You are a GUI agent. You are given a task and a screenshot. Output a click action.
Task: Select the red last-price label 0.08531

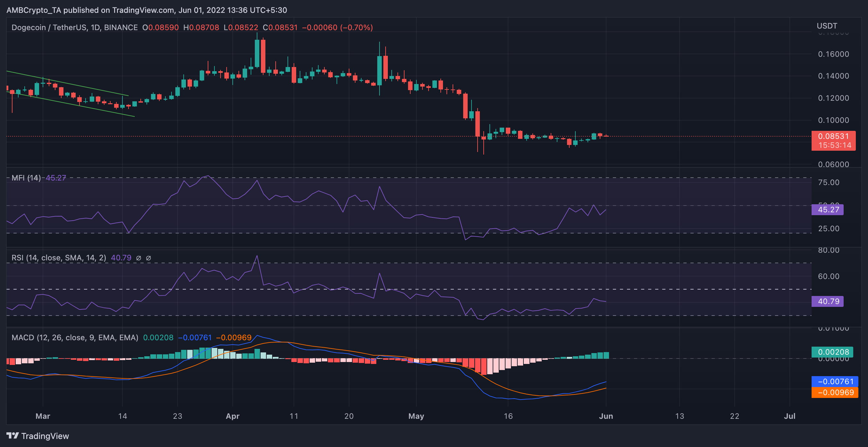coord(835,136)
